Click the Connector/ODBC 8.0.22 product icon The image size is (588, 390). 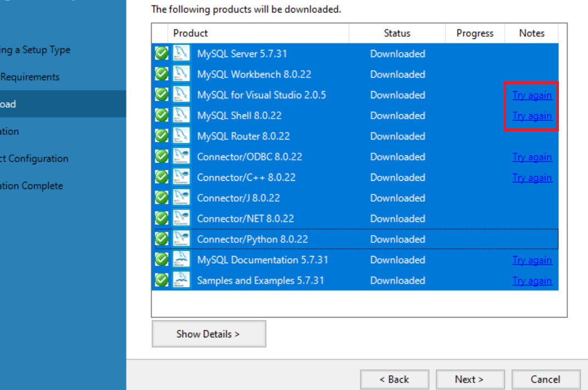182,157
